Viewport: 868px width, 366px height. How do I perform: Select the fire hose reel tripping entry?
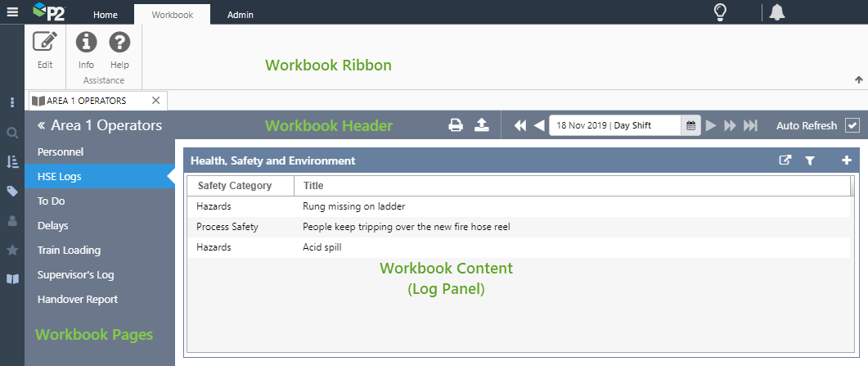pos(407,227)
